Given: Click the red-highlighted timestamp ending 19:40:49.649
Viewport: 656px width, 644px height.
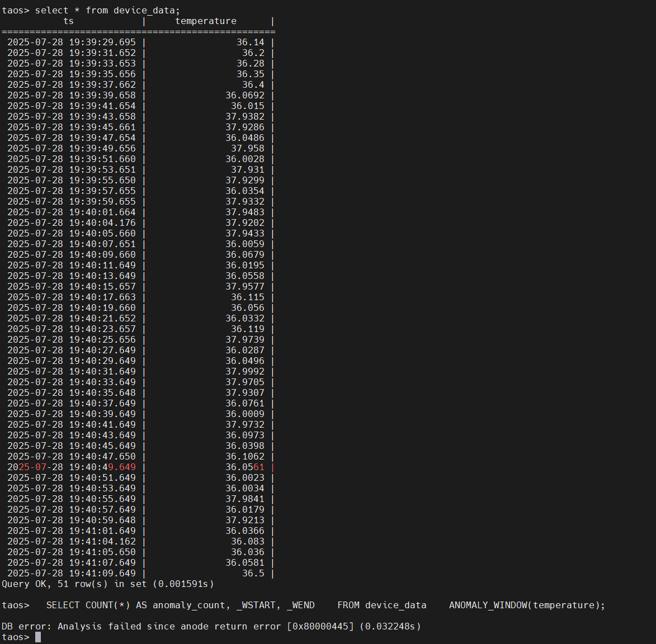Looking at the screenshot, I should coord(71,467).
